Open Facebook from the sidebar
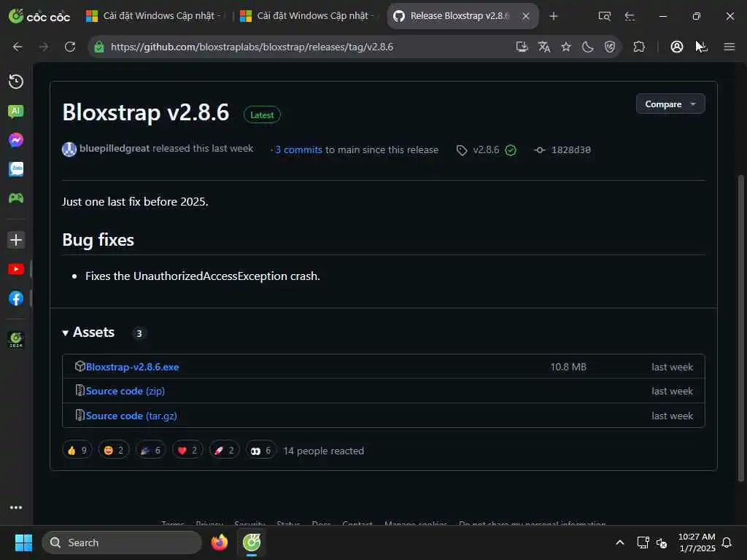 pyautogui.click(x=16, y=298)
